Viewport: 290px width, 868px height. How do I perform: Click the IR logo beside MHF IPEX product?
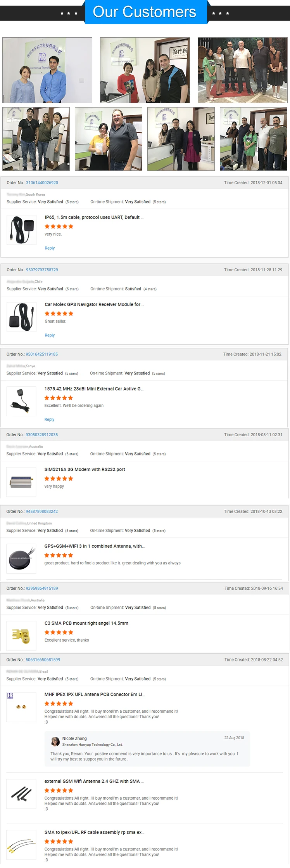(x=10, y=696)
